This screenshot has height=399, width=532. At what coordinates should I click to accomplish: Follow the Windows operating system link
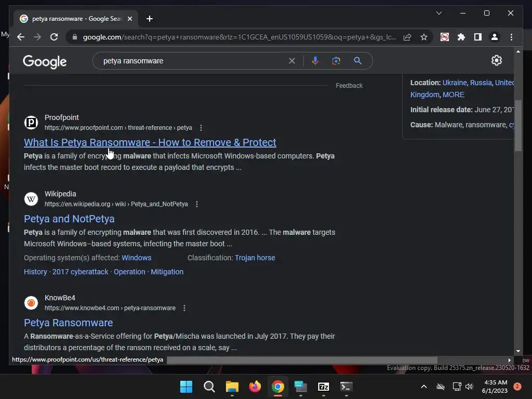(x=137, y=258)
